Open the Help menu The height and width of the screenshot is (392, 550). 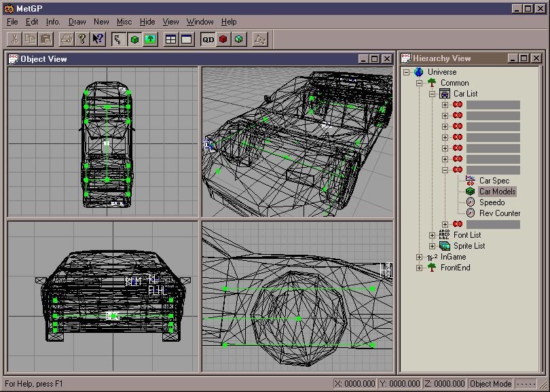pos(229,22)
